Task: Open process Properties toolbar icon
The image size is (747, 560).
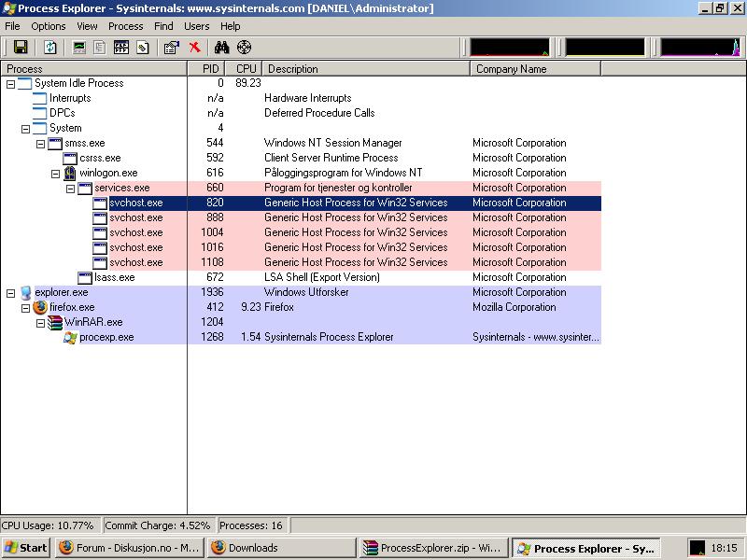Action: click(172, 48)
